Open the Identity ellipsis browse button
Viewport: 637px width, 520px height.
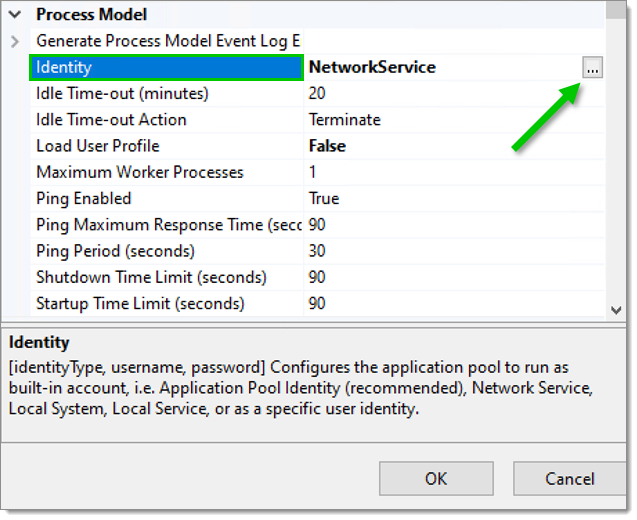tap(592, 67)
